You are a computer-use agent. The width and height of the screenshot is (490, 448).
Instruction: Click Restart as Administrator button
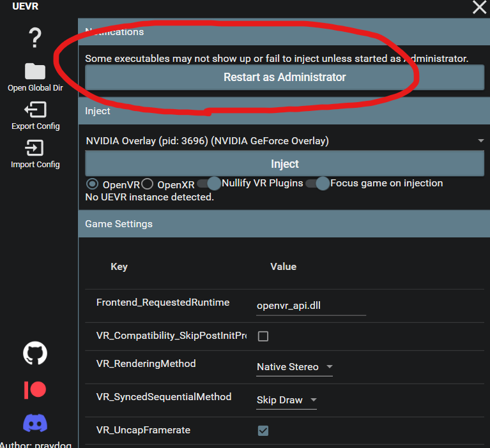(x=284, y=77)
